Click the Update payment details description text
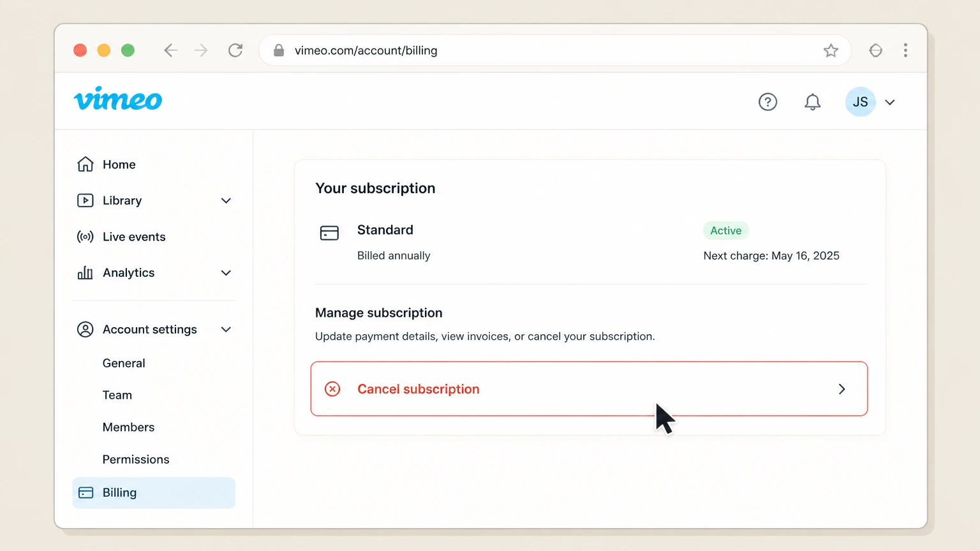This screenshot has width=980, height=551. click(x=485, y=336)
